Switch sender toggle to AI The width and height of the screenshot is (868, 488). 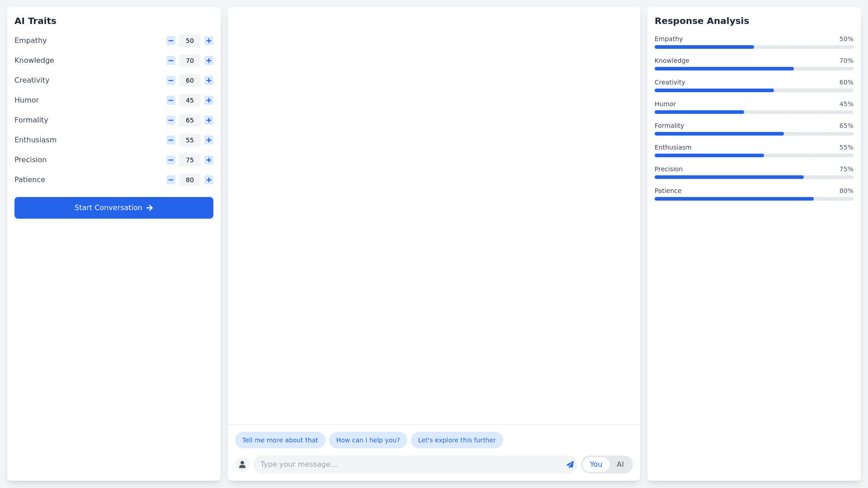tap(620, 465)
